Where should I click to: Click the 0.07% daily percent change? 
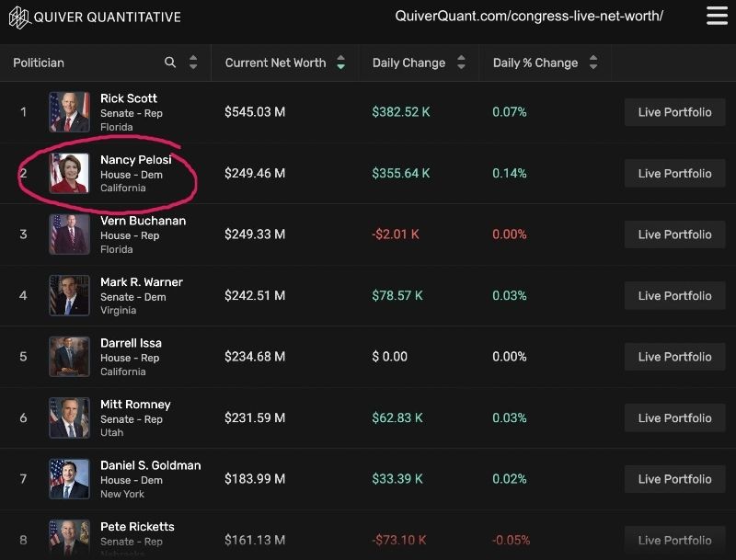pos(510,112)
